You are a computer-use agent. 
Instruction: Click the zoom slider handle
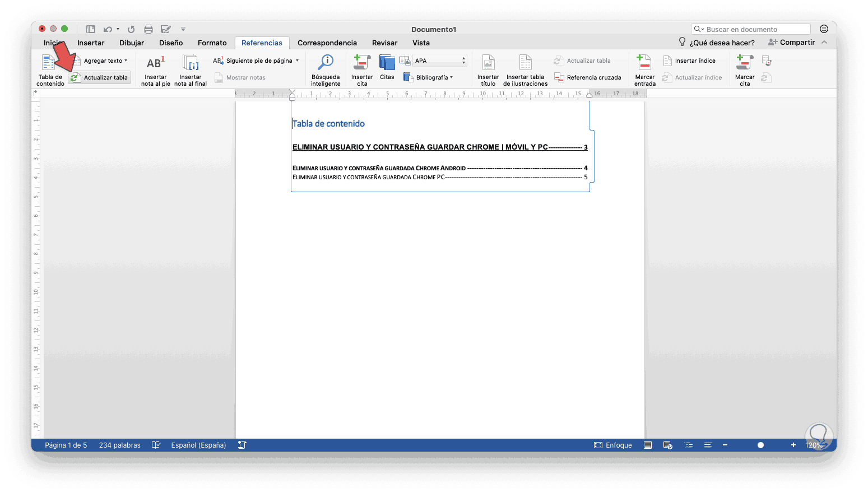click(x=760, y=445)
